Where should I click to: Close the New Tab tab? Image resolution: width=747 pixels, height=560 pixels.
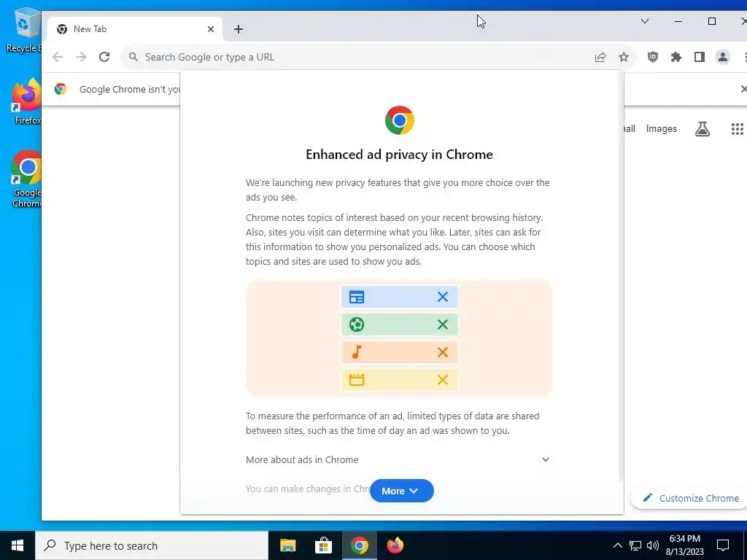[x=211, y=29]
